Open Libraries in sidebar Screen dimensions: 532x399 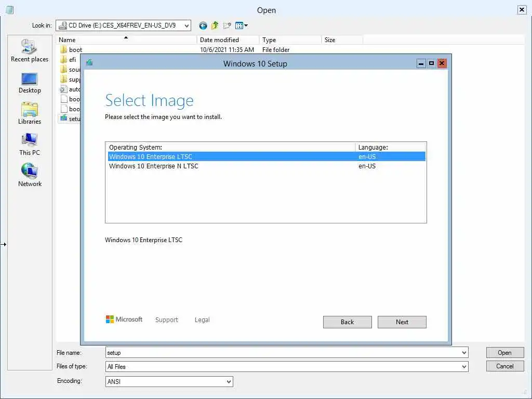click(x=30, y=114)
